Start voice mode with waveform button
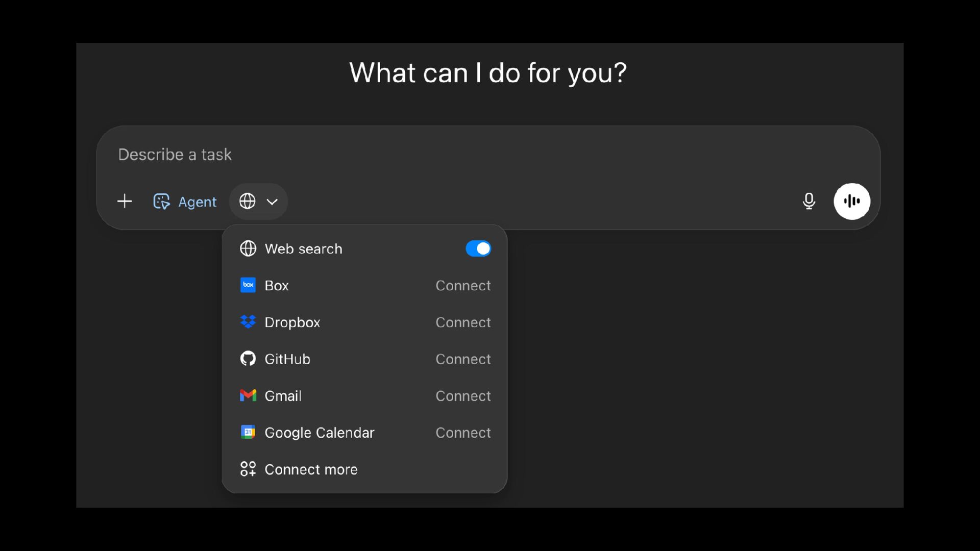This screenshot has height=551, width=980. point(851,202)
